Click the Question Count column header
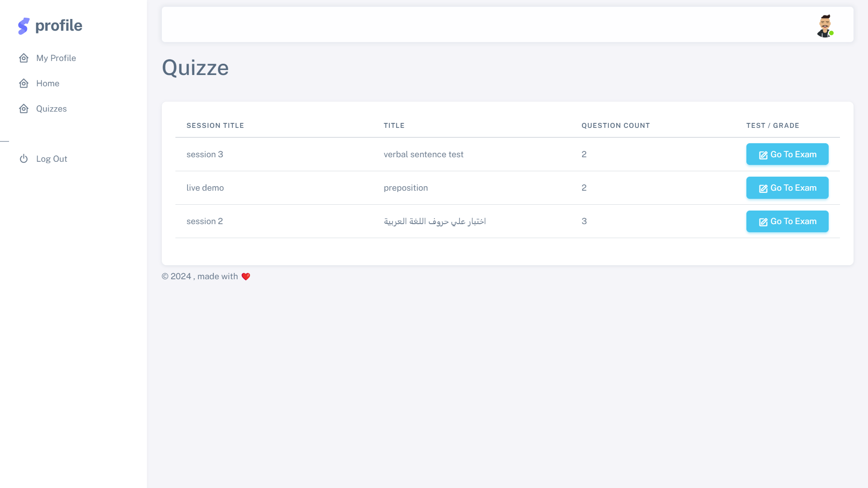 (x=615, y=126)
